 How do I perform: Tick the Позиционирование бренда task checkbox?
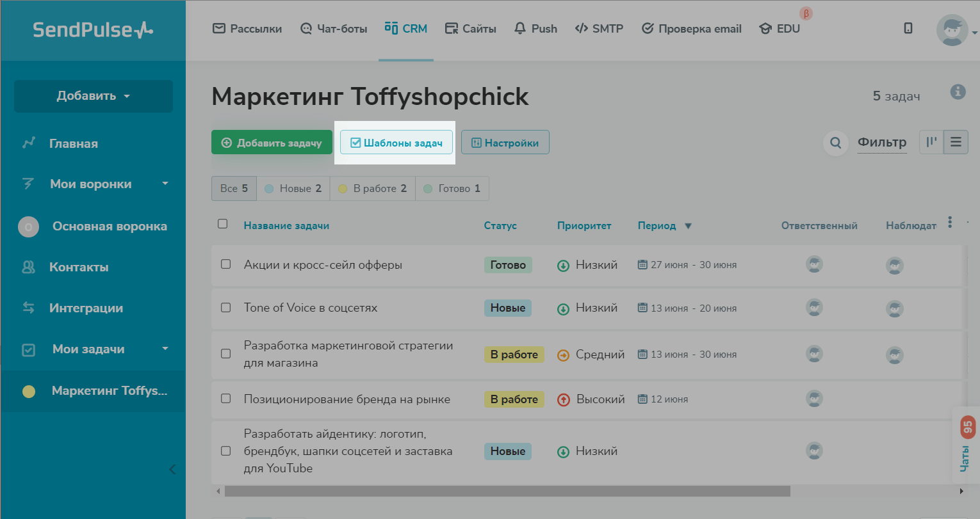pyautogui.click(x=225, y=399)
